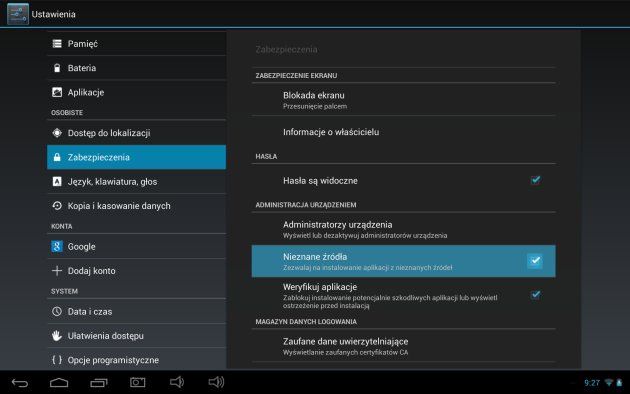Tap the Dostęp do lokalizacji location icon

click(57, 133)
